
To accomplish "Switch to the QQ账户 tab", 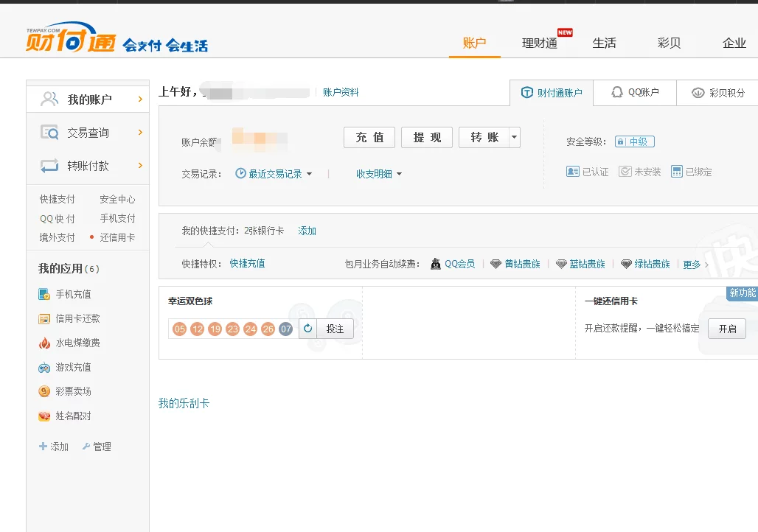I will [634, 92].
